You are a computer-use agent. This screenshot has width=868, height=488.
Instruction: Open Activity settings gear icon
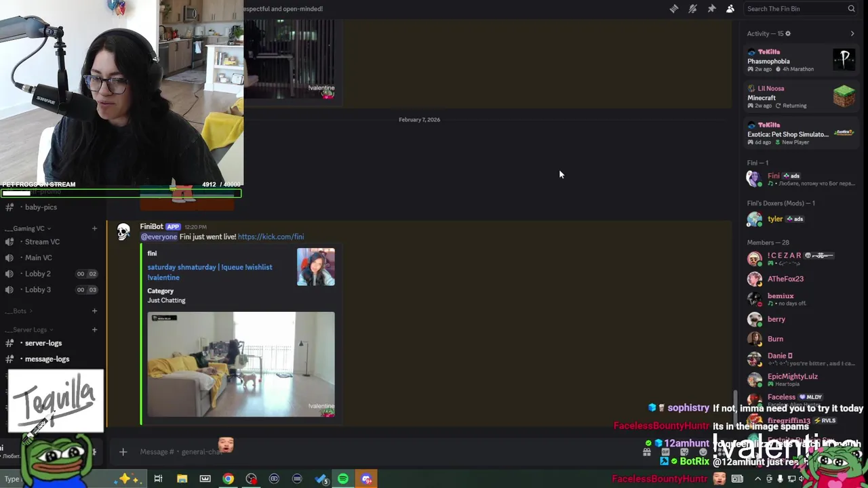[x=787, y=33]
